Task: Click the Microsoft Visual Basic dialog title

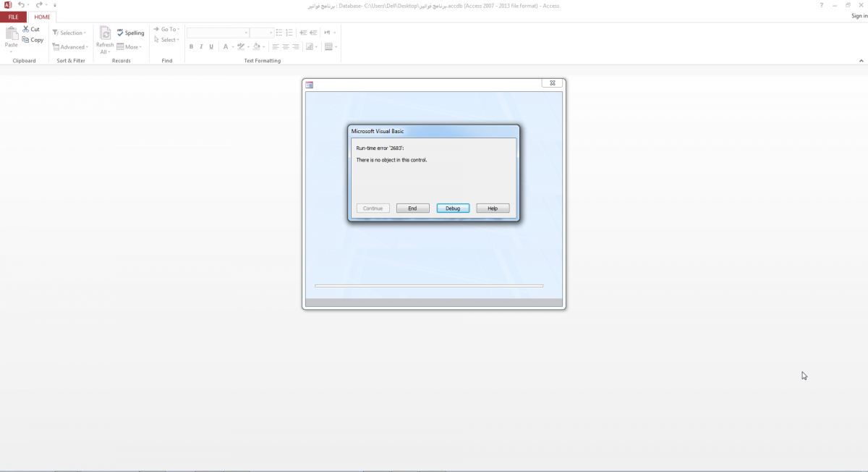Action: pos(378,131)
